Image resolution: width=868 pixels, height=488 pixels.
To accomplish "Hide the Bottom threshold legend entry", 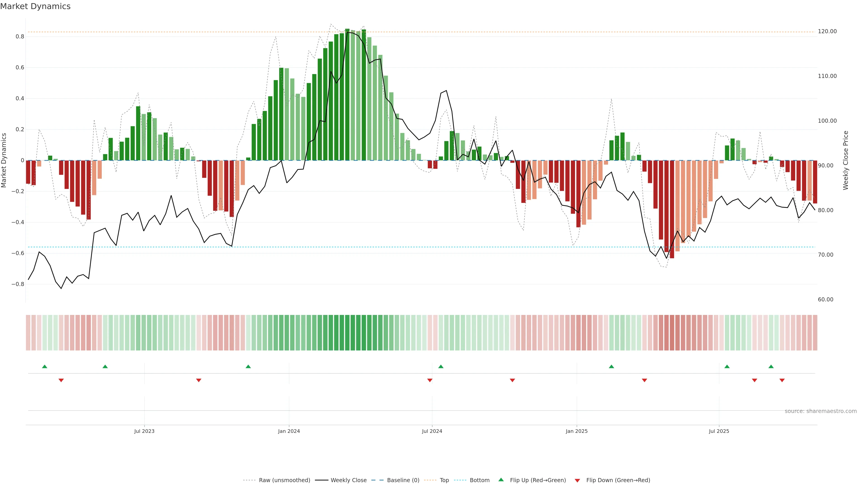I will [479, 480].
